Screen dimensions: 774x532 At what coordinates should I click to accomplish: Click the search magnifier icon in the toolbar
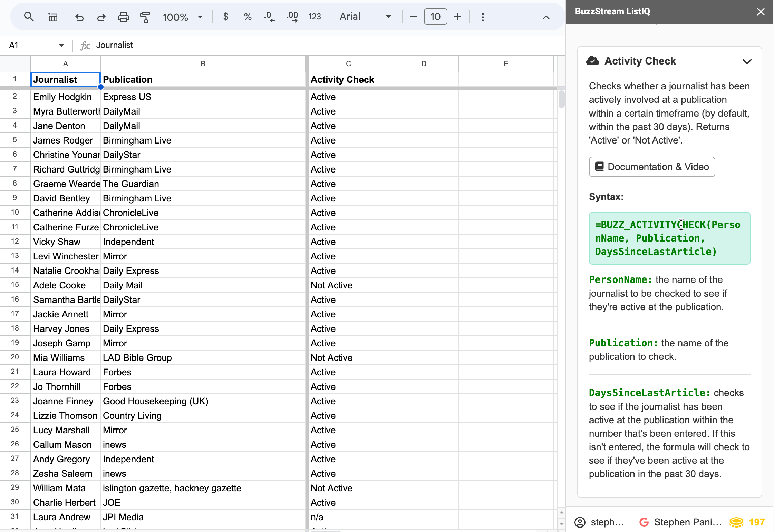pos(29,17)
